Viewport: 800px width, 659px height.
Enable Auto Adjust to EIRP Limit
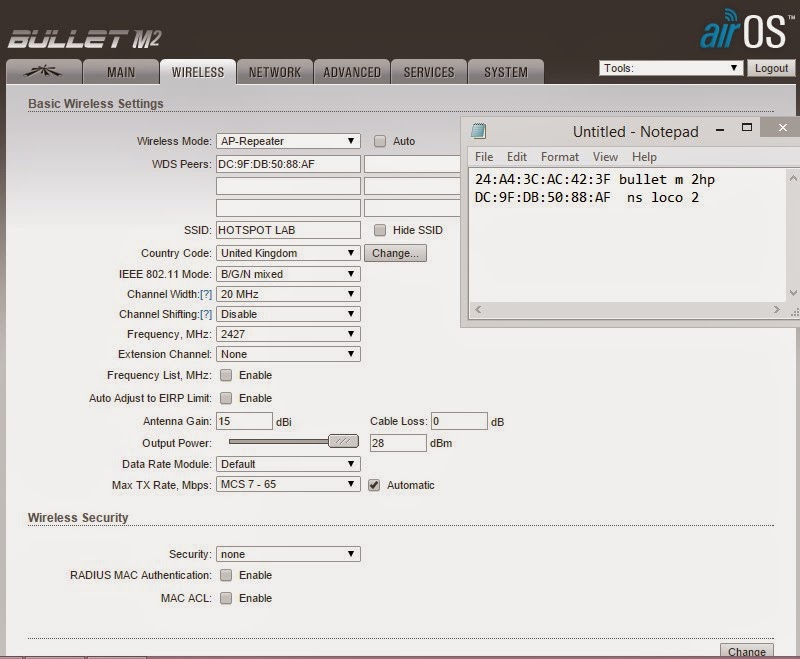coord(226,398)
